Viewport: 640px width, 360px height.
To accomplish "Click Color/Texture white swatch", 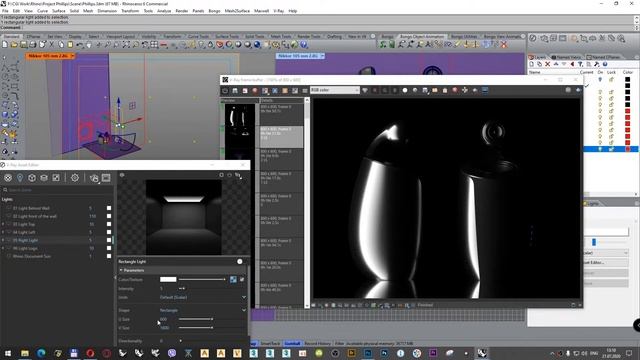I will (168, 279).
